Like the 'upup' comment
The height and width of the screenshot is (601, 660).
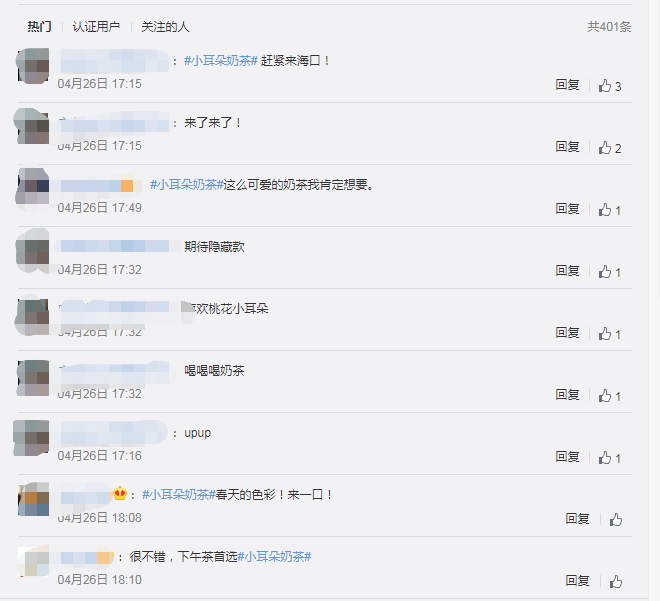pyautogui.click(x=609, y=457)
